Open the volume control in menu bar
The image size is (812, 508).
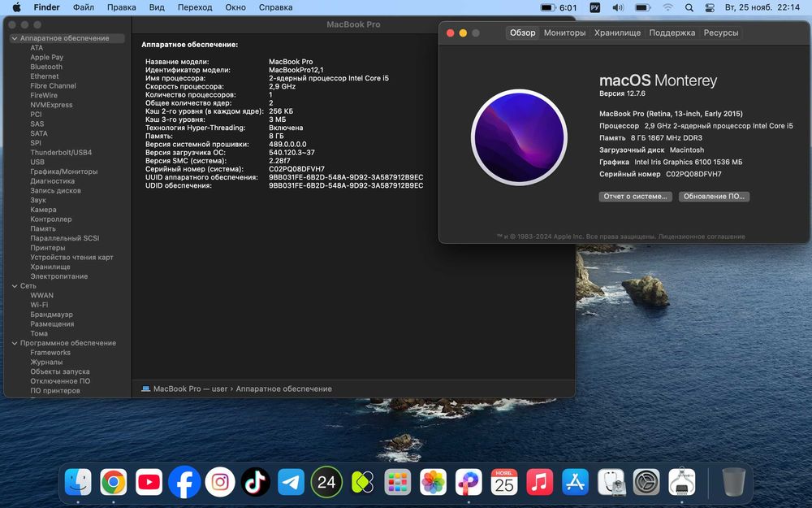[618, 7]
